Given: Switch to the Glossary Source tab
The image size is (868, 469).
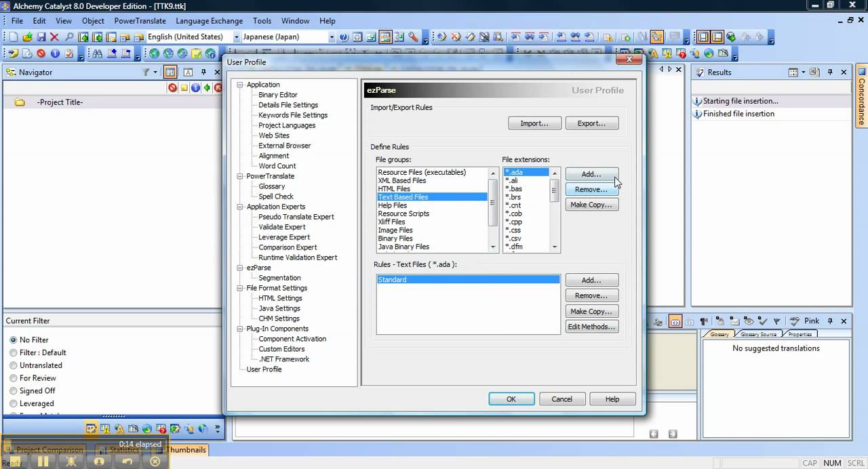Looking at the screenshot, I should [759, 334].
